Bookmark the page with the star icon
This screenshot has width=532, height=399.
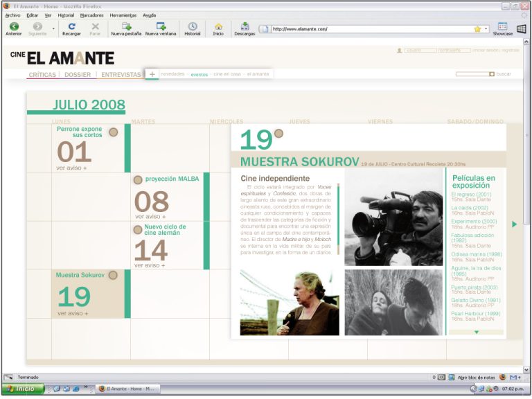[477, 29]
